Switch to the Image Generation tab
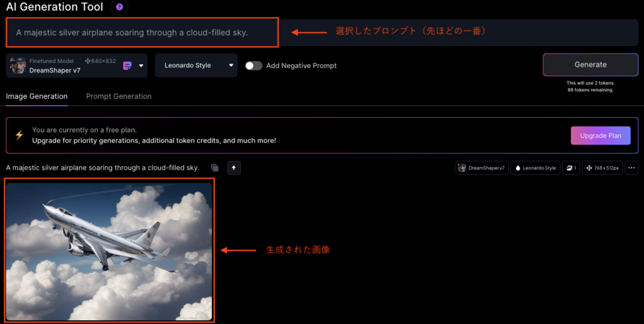Image resolution: width=644 pixels, height=324 pixels. pyautogui.click(x=36, y=96)
